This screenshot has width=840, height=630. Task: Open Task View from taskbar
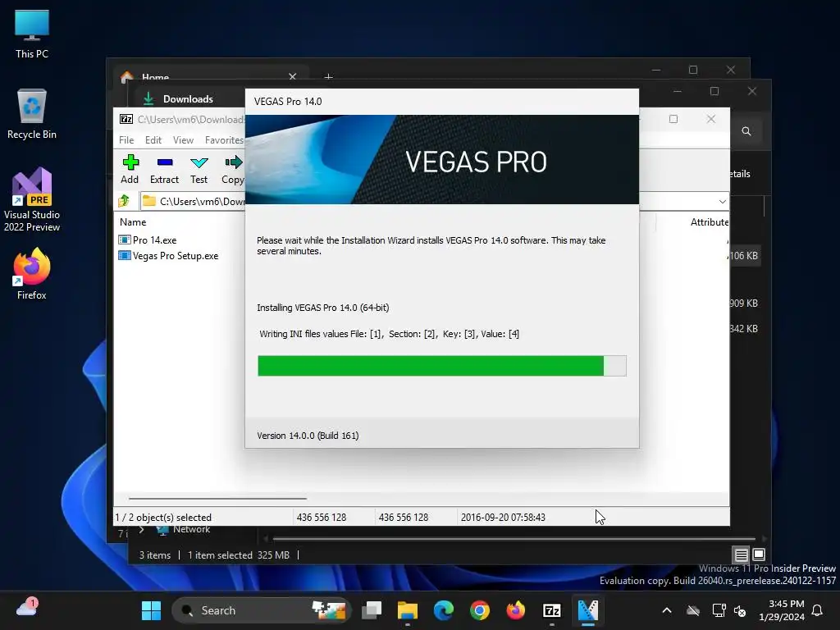point(372,610)
